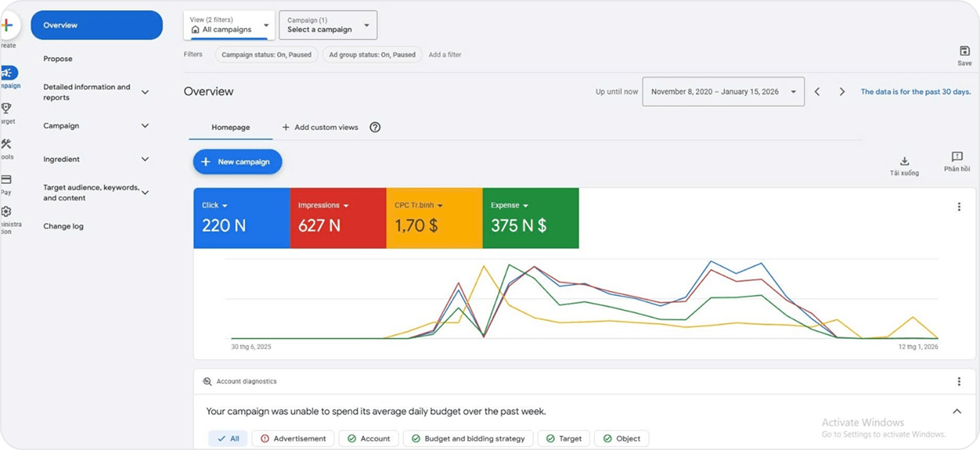Viewport: 980px width, 450px height.
Task: Click Add a filter link
Action: [x=445, y=55]
